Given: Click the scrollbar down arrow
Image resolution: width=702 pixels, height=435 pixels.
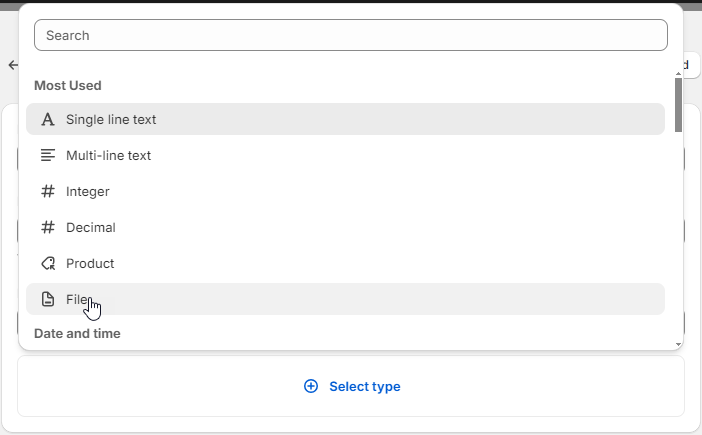Looking at the screenshot, I should point(678,345).
